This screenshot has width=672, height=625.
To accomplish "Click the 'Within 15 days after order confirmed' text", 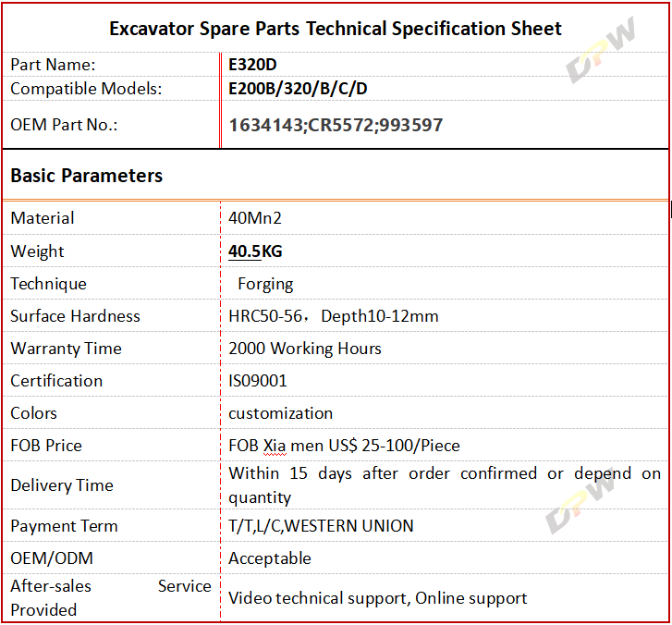I will click(383, 473).
